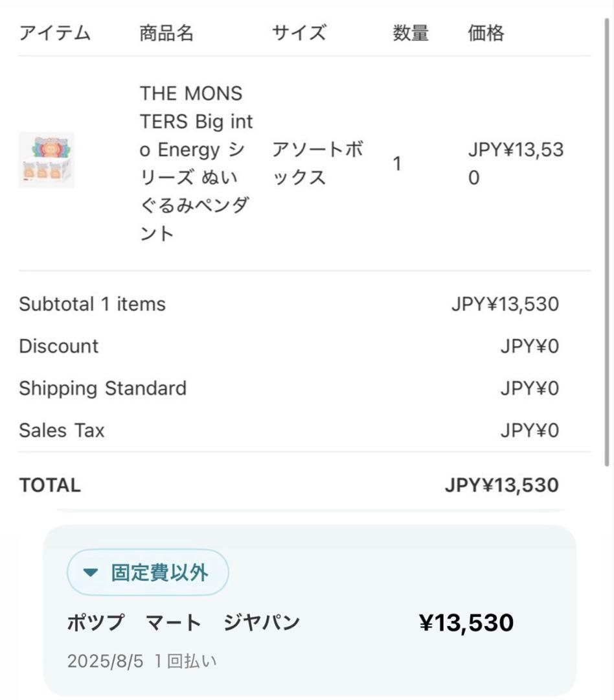Image resolution: width=614 pixels, height=700 pixels.
Task: Expand the 固定費以外 category dropdown
Action: [x=148, y=572]
